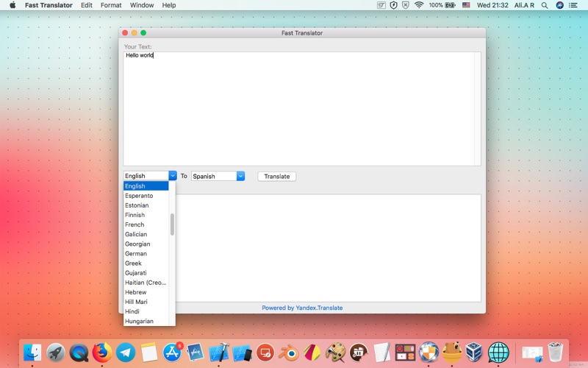Pick Hindi in the language list
The image size is (588, 368).
click(x=146, y=311)
